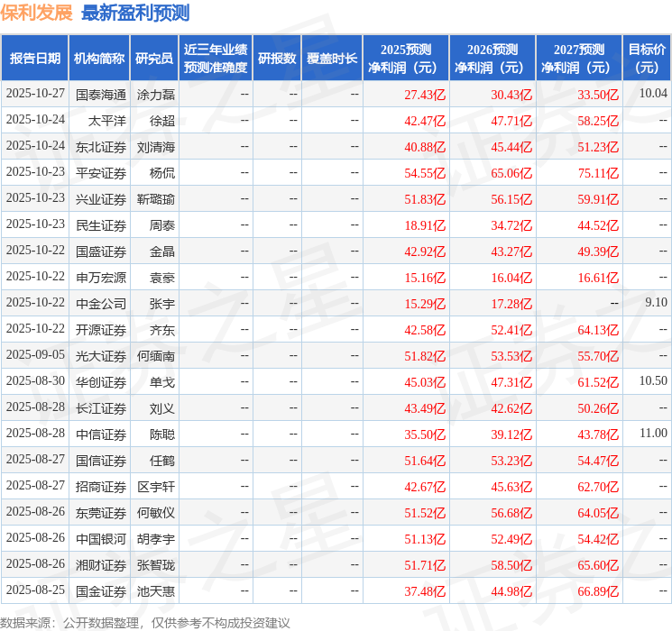This screenshot has width=672, height=631.
Task: Click the 平安证券 institution cell
Action: click(101, 173)
